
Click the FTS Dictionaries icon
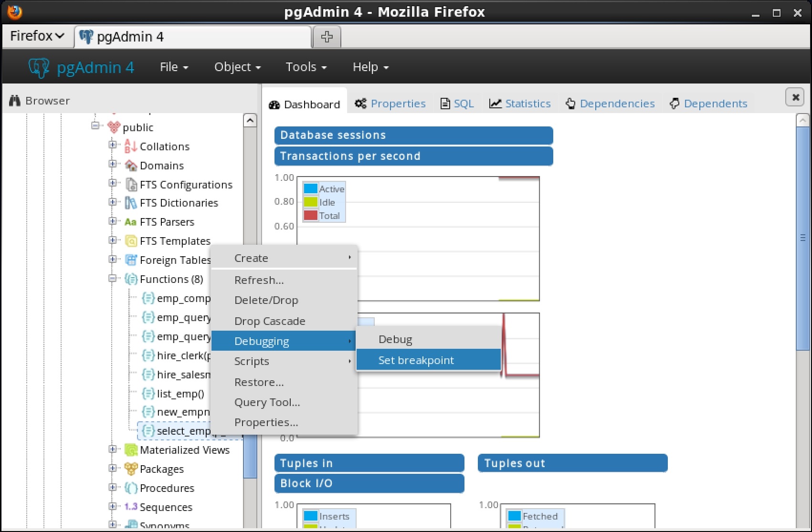click(130, 203)
